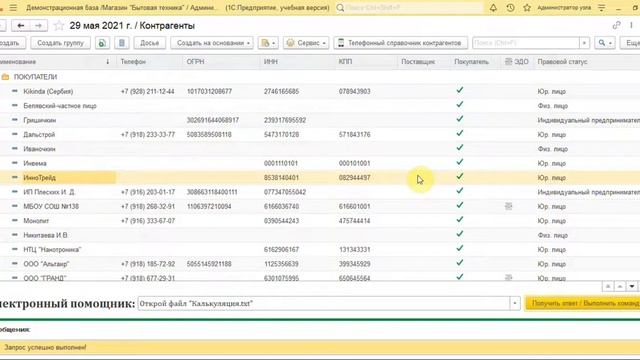
Task: Click the search magnifier in global search field
Action: pyautogui.click(x=340, y=8)
